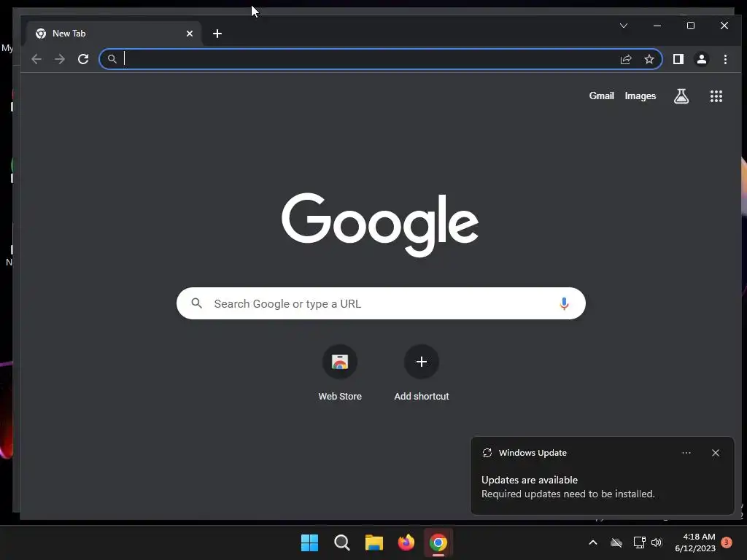Click the OneDrive cloud tray icon
Viewport: 747px width, 560px height.
(x=616, y=542)
